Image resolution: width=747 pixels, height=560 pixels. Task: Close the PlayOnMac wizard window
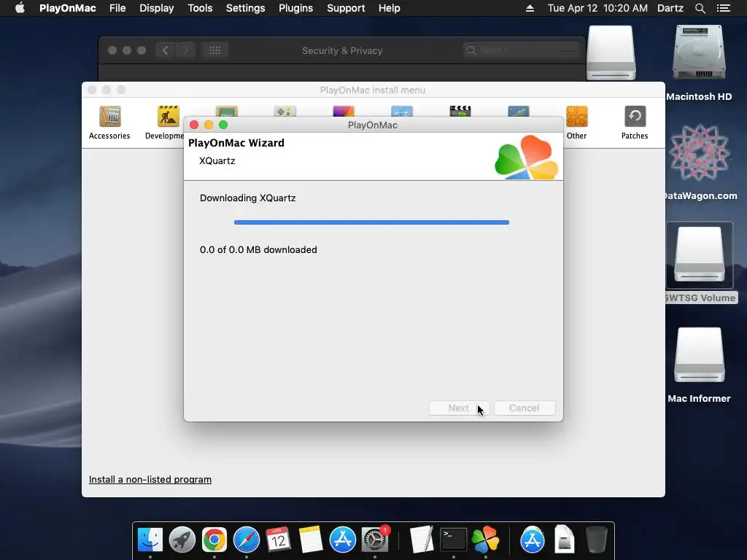(x=194, y=125)
